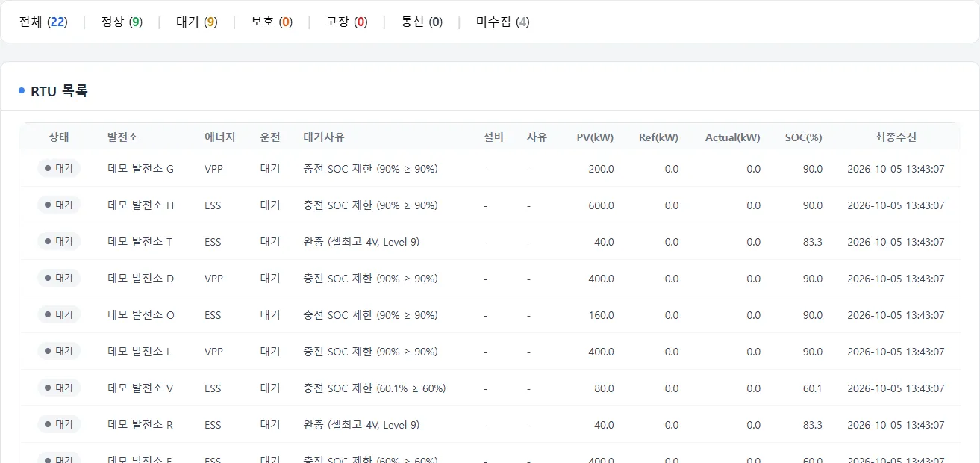The width and height of the screenshot is (980, 463).
Task: Sort by the 발전소 column header
Action: [x=122, y=137]
